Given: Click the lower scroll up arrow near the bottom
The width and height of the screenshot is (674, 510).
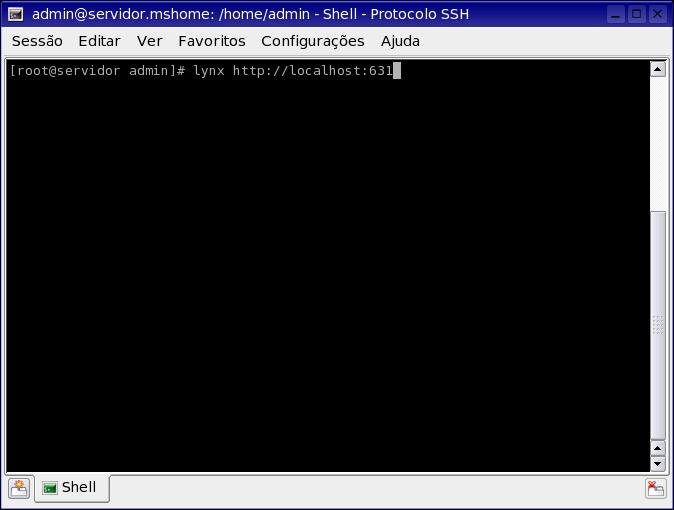Looking at the screenshot, I should pyautogui.click(x=658, y=448).
